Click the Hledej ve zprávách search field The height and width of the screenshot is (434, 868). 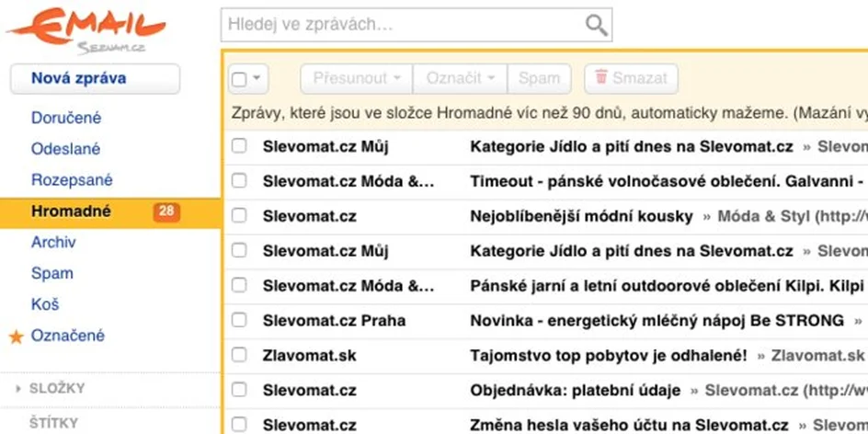[417, 25]
